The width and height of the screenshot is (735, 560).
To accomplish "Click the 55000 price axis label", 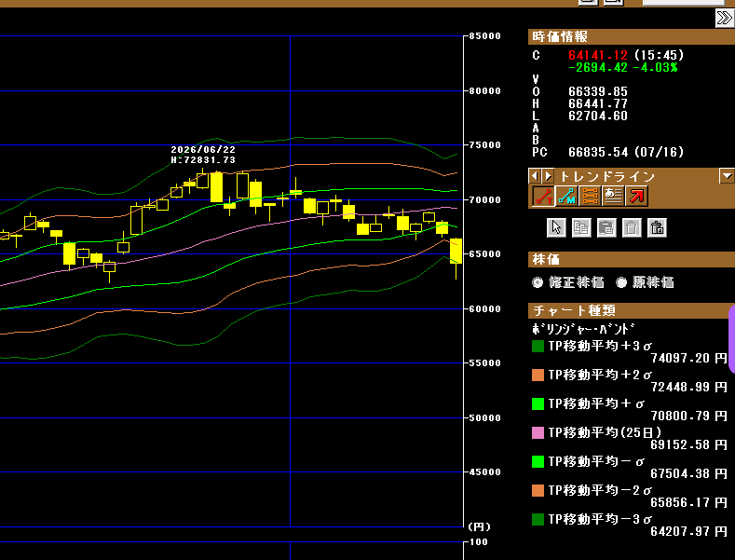I will (484, 363).
